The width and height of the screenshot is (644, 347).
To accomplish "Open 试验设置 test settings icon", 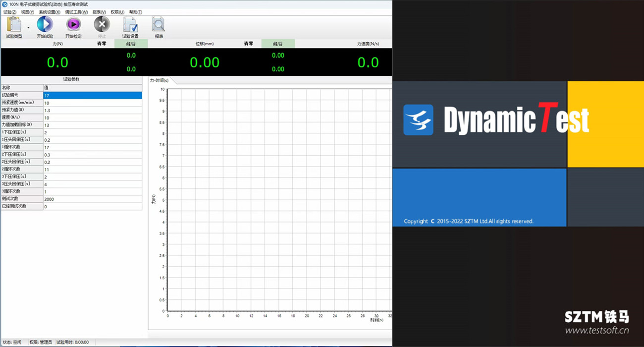I will coord(130,25).
